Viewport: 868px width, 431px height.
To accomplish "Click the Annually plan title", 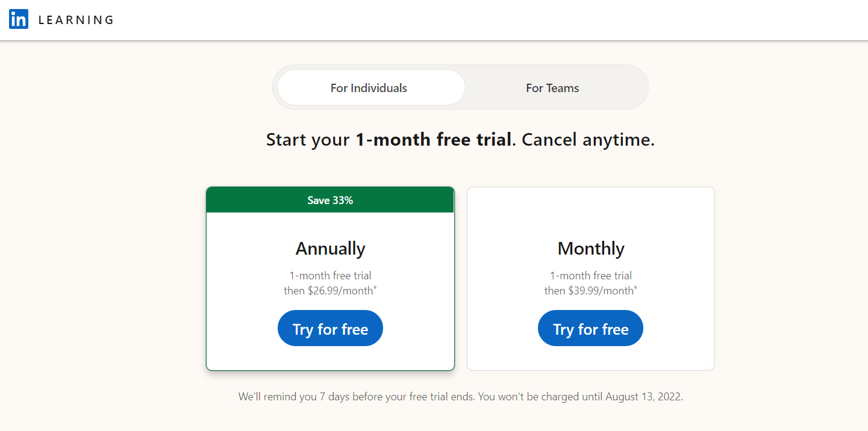I will (330, 248).
